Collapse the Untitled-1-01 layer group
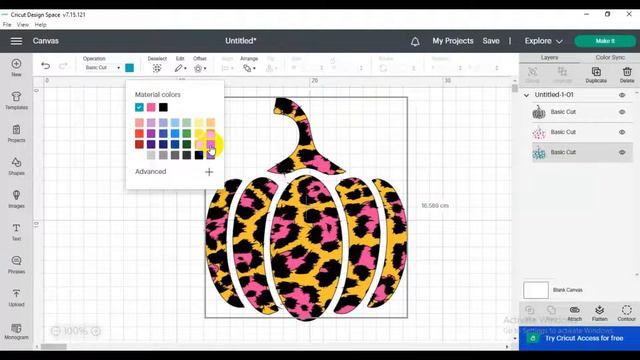The height and width of the screenshot is (360, 640). coord(526,95)
